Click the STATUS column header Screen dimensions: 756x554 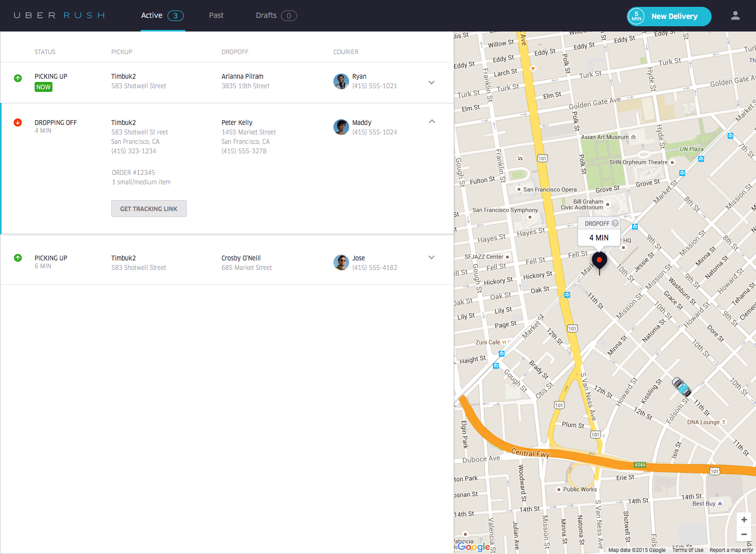(x=45, y=52)
